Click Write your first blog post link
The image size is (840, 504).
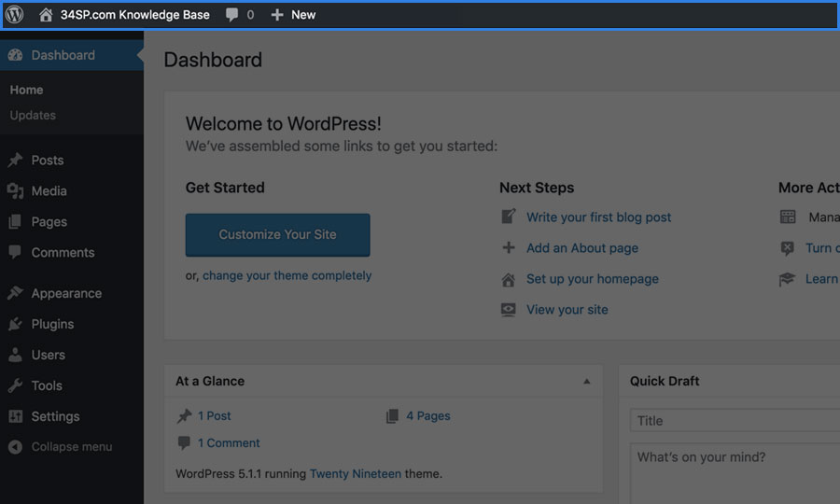point(598,217)
